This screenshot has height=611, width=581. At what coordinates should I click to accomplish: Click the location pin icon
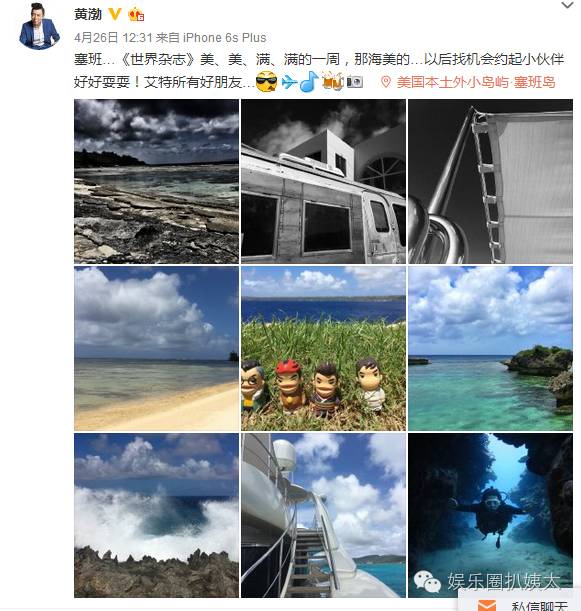click(385, 82)
